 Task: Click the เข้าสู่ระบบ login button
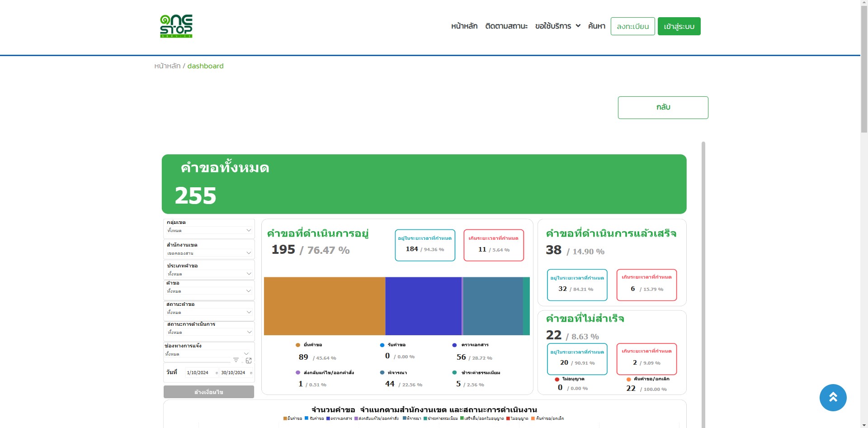[679, 26]
